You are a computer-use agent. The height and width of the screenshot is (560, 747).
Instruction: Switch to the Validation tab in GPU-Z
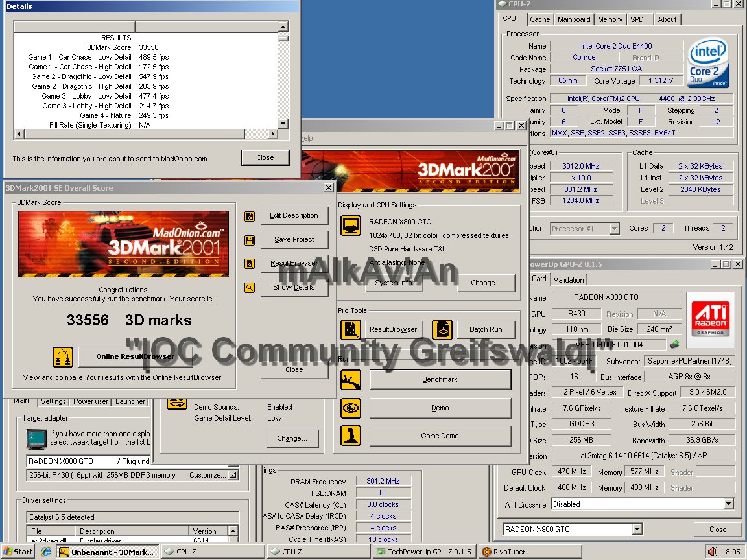pyautogui.click(x=568, y=280)
